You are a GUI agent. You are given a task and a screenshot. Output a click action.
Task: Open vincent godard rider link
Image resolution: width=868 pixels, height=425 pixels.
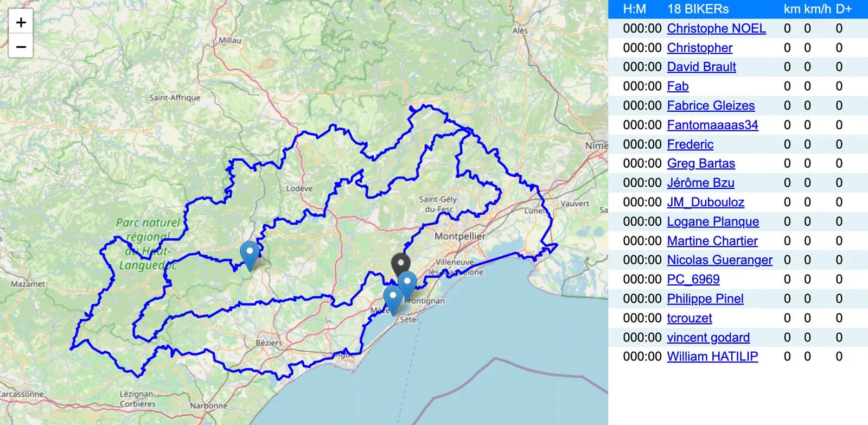pos(708,337)
